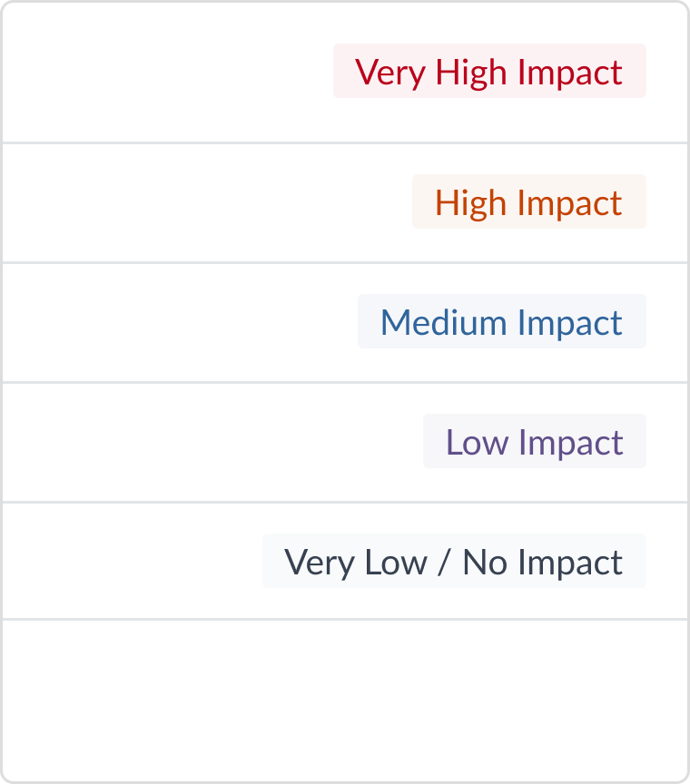Click the slash in the Very Low badge

pos(444,563)
